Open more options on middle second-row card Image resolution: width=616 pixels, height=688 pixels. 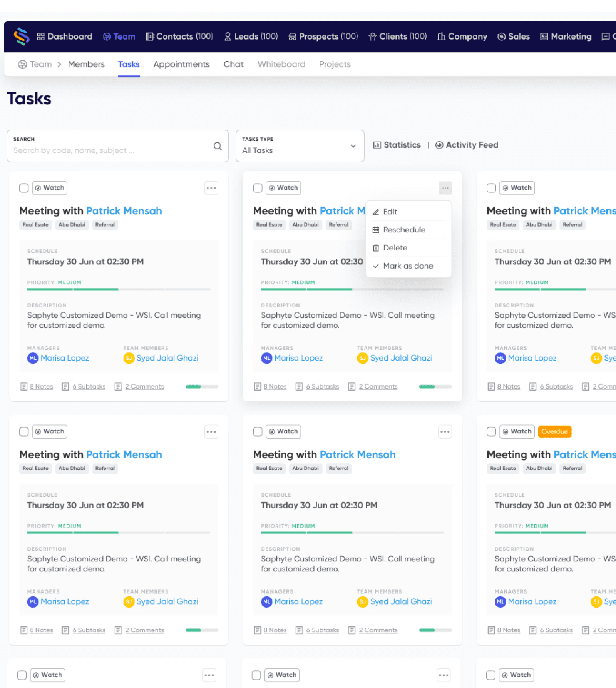(x=445, y=432)
